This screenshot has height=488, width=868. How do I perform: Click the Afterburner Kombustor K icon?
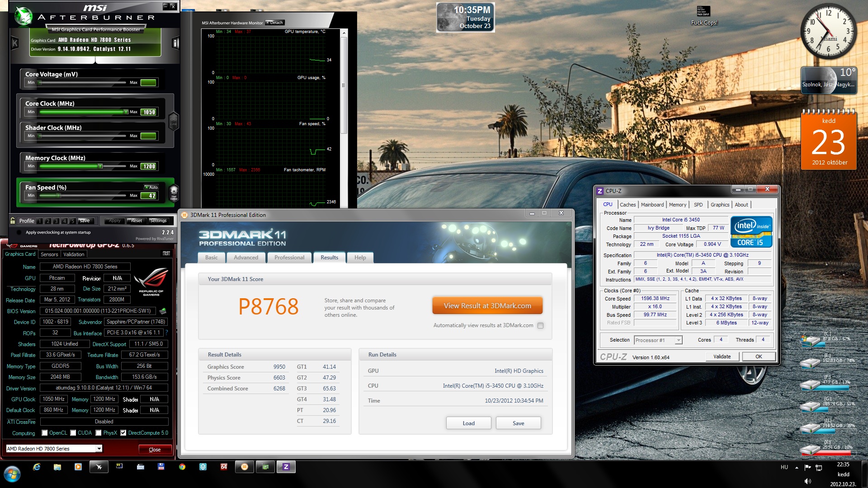click(x=14, y=43)
